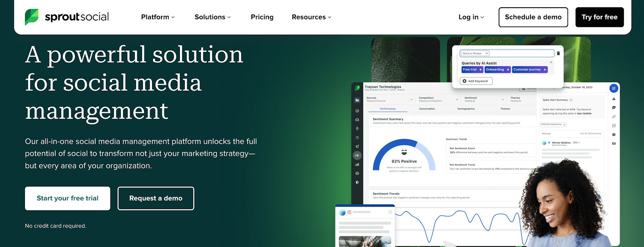Switch to the Themes tab
The width and height of the screenshot is (644, 247).
(x=505, y=109)
